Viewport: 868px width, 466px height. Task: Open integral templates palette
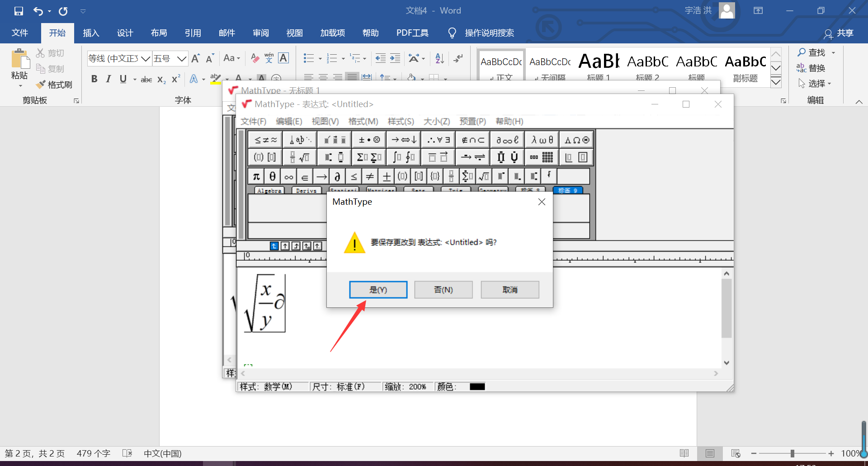pos(404,157)
